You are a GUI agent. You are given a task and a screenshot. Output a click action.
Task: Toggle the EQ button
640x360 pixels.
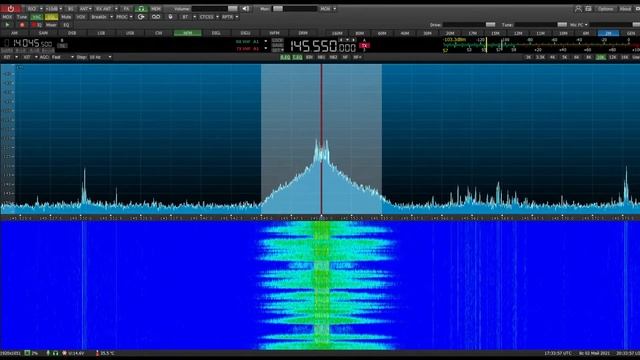click(x=66, y=25)
